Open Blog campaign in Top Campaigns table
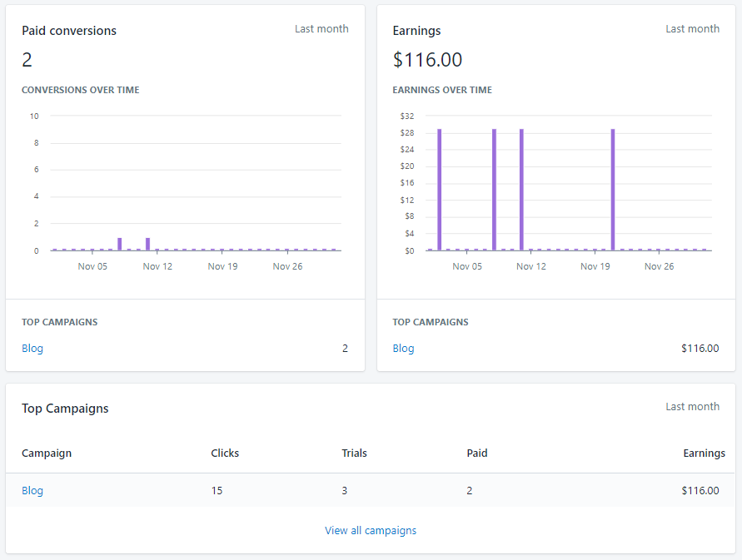 32,490
